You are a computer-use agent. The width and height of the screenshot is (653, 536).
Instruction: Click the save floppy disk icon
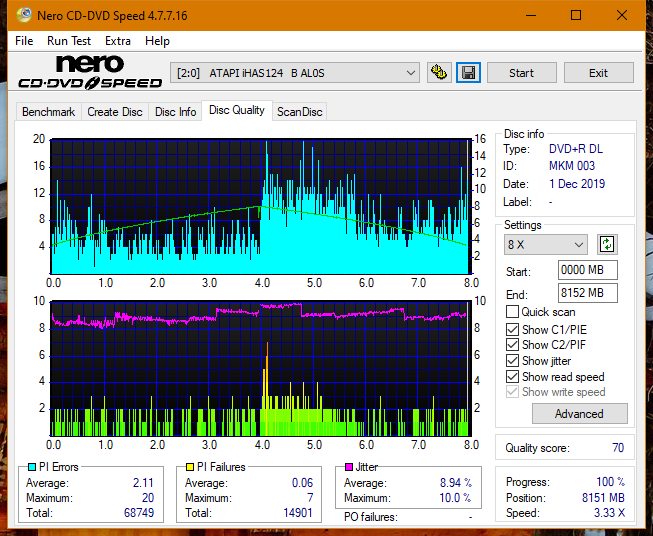pyautogui.click(x=468, y=73)
